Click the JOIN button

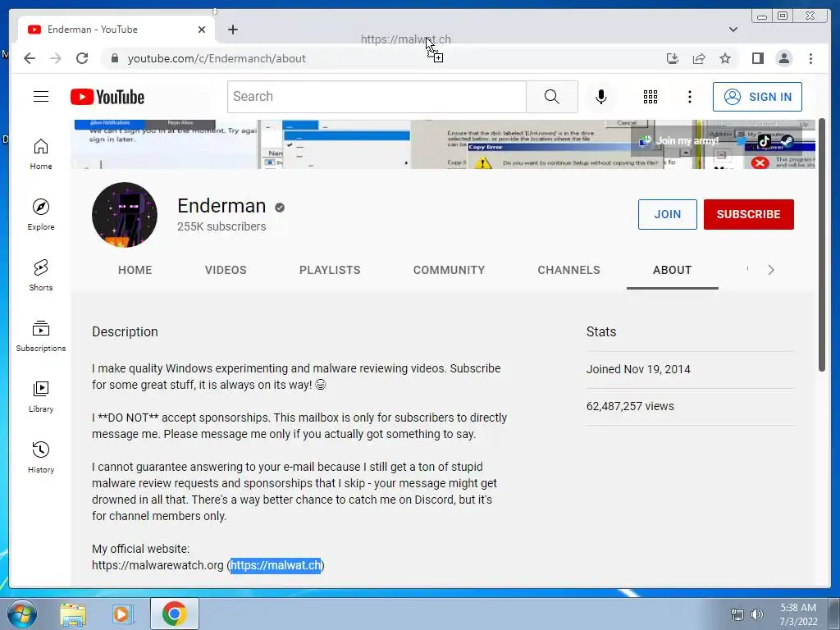point(668,214)
